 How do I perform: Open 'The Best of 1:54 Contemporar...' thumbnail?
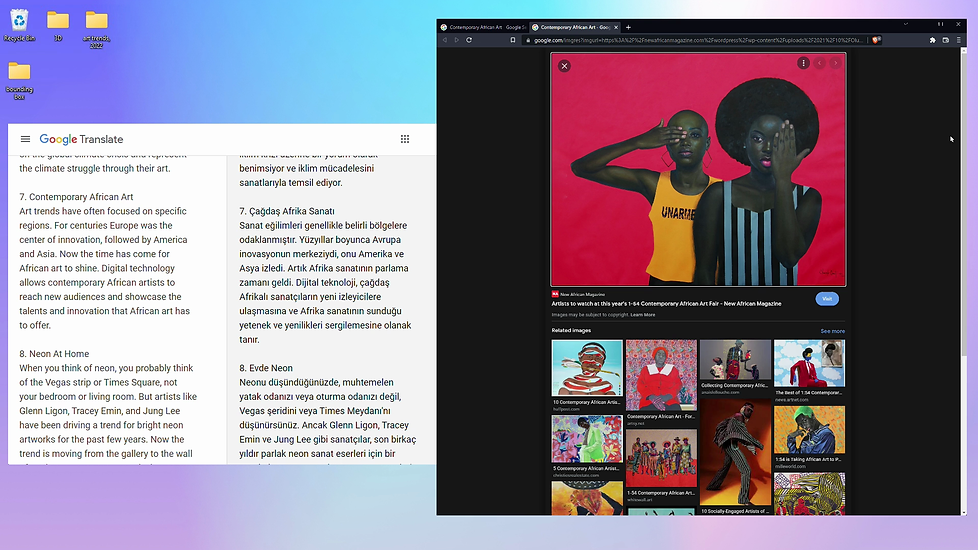[x=809, y=364]
